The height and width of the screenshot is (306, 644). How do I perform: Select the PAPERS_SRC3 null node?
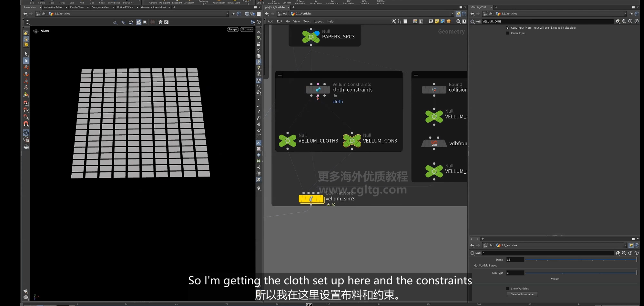tap(311, 37)
